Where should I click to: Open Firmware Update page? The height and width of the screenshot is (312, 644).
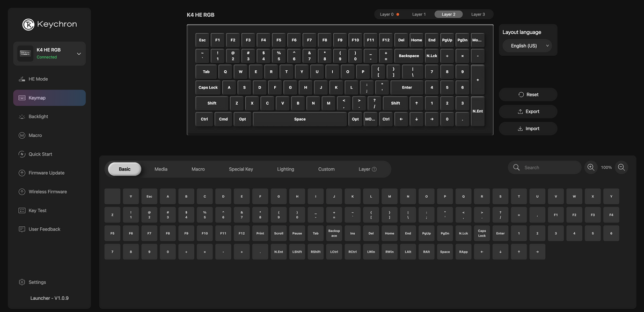[x=49, y=173]
